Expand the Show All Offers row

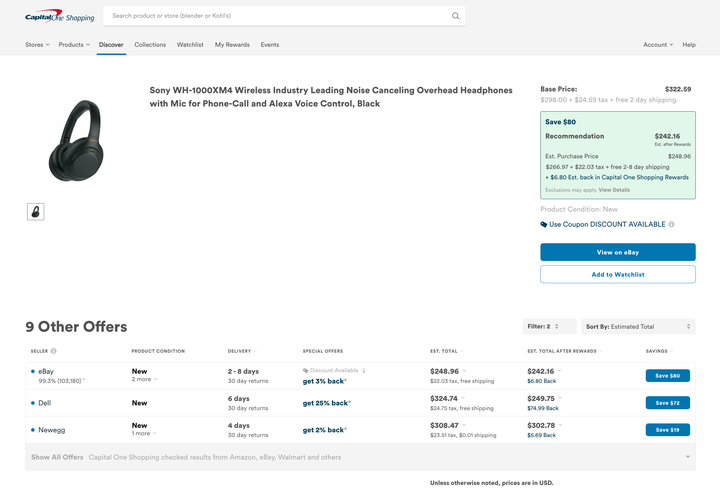pos(360,457)
